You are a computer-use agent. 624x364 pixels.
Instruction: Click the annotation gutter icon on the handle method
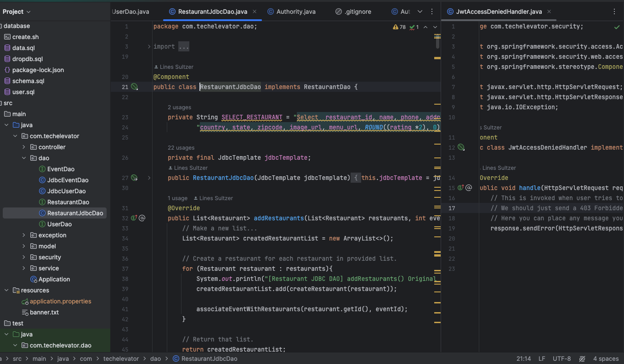pos(469,187)
